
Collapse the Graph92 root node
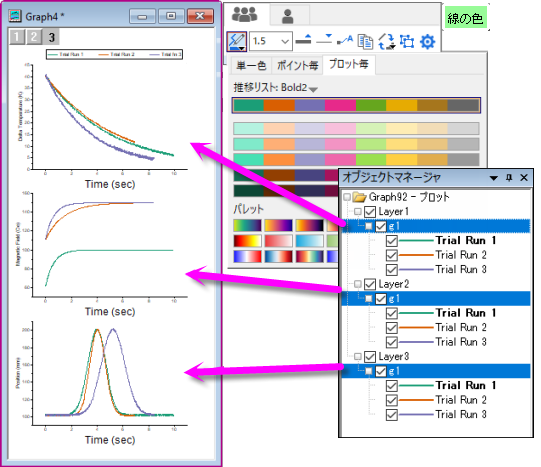tap(347, 197)
